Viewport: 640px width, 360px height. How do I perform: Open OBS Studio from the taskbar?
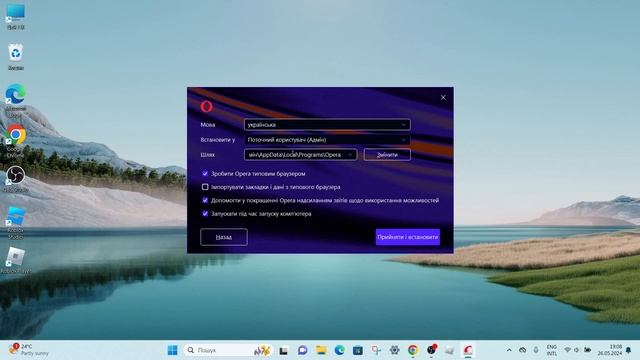click(x=431, y=350)
